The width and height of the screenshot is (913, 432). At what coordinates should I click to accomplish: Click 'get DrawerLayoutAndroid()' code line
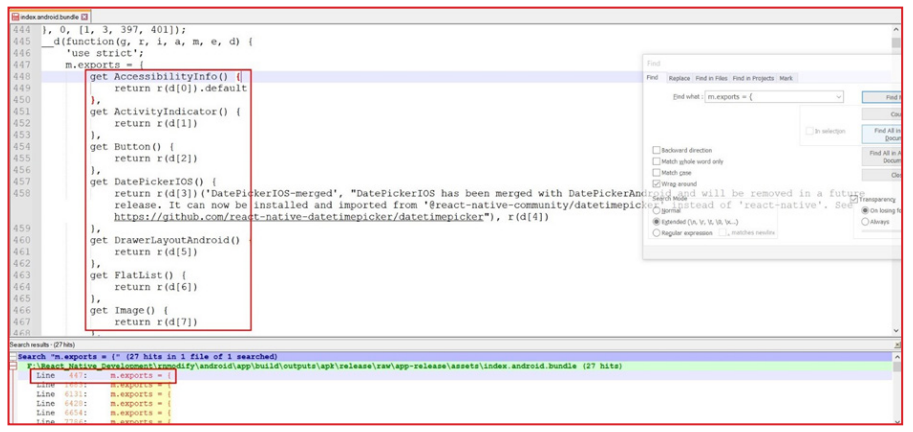tap(165, 240)
